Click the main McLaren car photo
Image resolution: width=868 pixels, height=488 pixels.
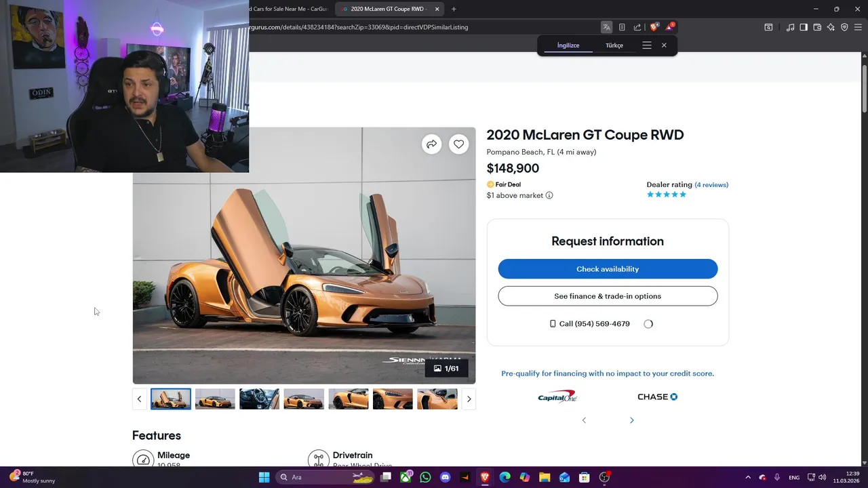304,256
